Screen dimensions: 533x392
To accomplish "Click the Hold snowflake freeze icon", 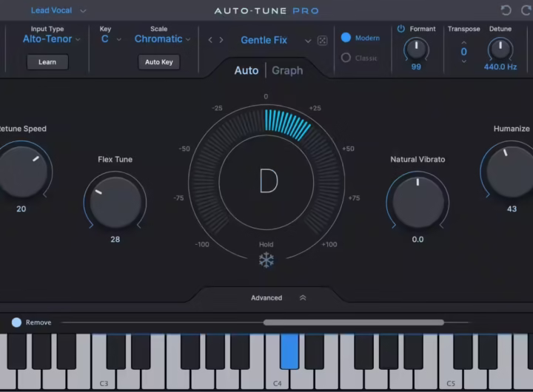I will tap(266, 260).
